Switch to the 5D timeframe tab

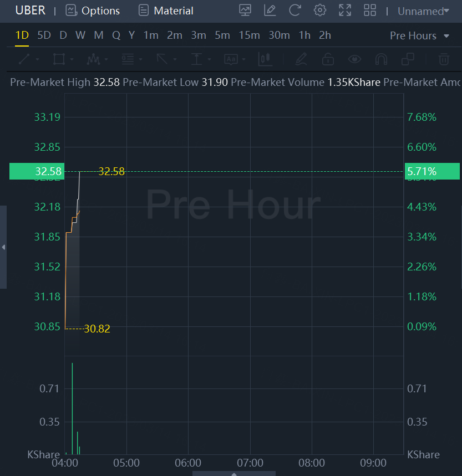44,35
